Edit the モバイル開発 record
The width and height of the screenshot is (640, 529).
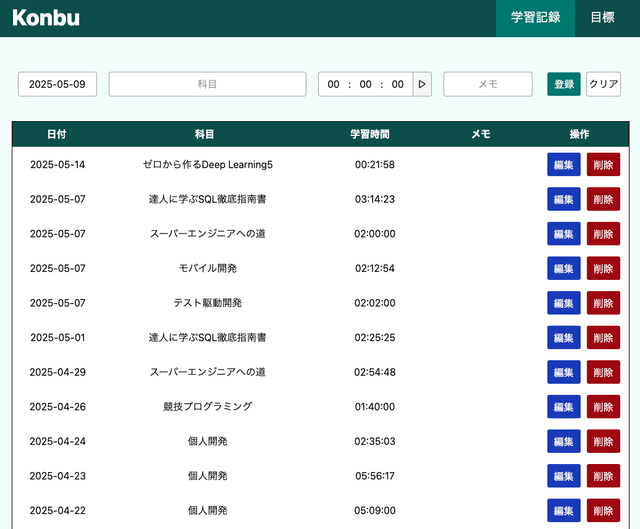pyautogui.click(x=564, y=268)
